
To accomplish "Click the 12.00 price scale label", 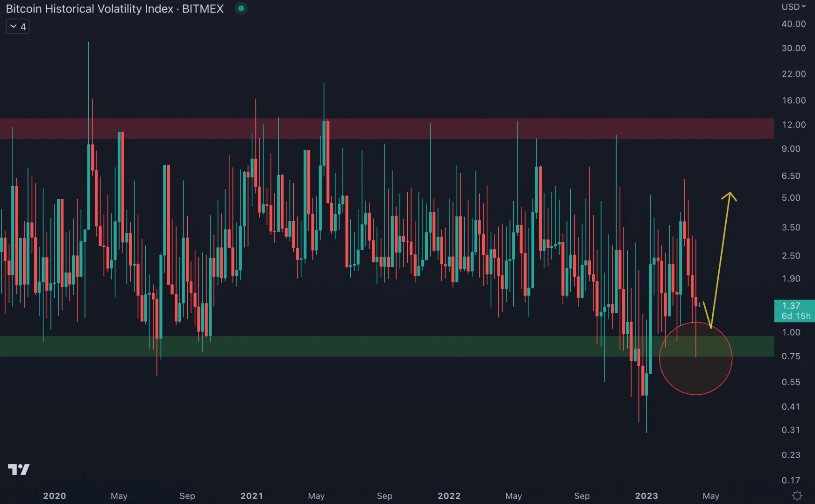I will point(794,125).
